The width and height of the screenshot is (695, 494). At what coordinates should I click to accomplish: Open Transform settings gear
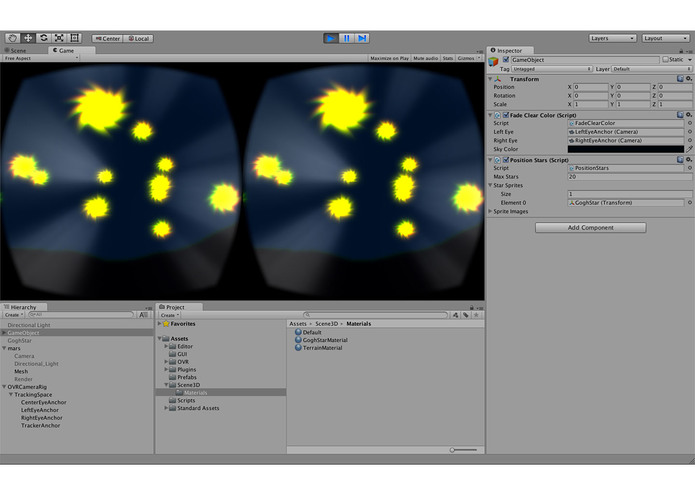point(688,78)
